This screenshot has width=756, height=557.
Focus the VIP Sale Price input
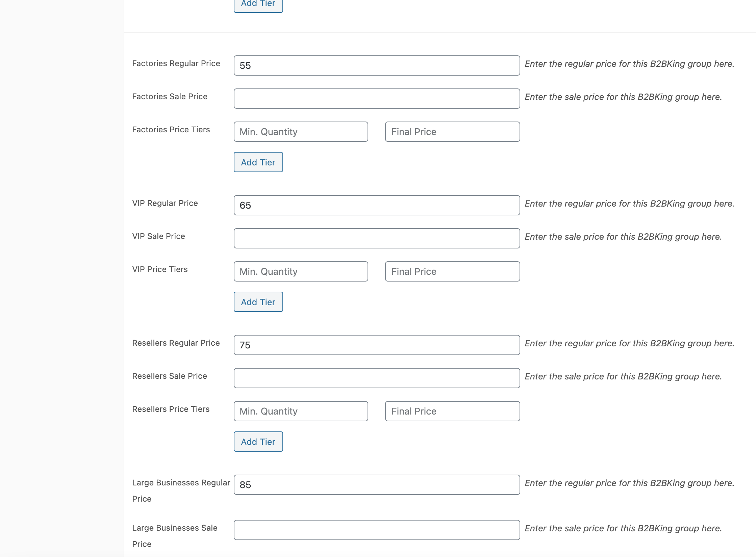[x=377, y=238]
